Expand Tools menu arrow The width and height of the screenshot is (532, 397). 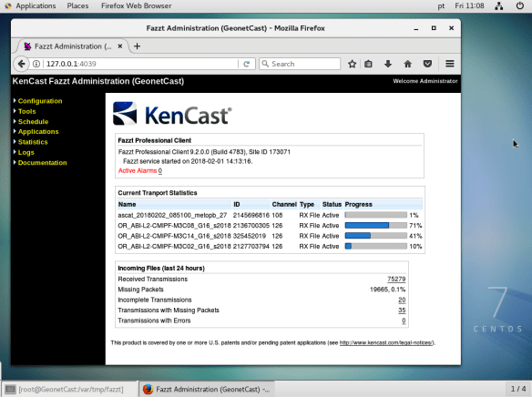pyautogui.click(x=15, y=111)
